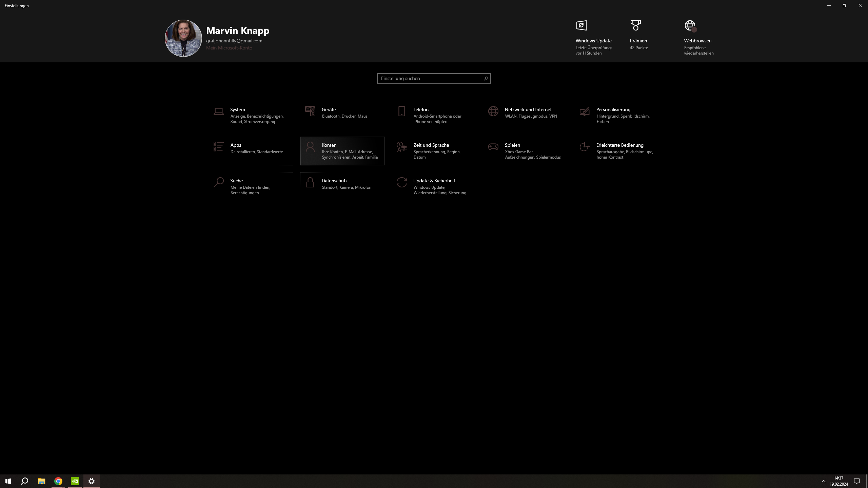Image resolution: width=868 pixels, height=488 pixels.
Task: Click the Marvin Knapp profile picture
Action: 183,38
